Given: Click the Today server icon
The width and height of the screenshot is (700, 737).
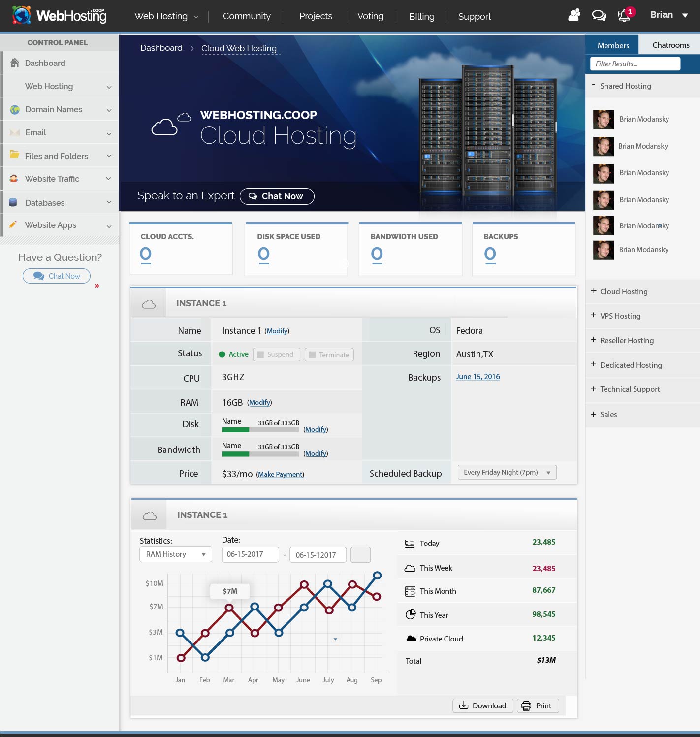Looking at the screenshot, I should click(x=410, y=544).
